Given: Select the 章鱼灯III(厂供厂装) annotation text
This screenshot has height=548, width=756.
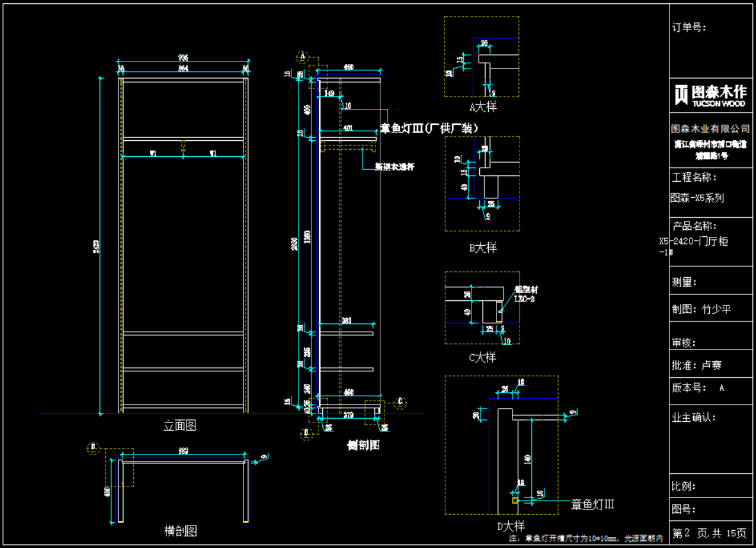Looking at the screenshot, I should coord(429,129).
